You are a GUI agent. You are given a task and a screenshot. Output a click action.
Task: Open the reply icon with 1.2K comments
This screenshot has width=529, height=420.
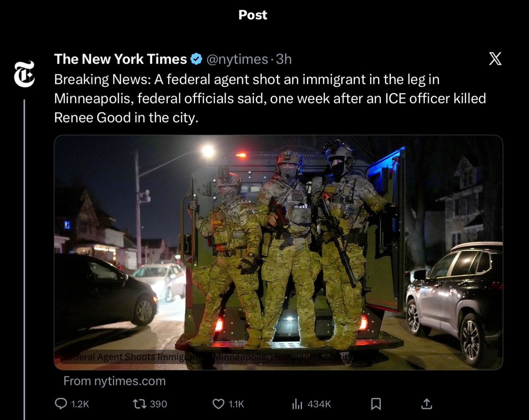[61, 403]
